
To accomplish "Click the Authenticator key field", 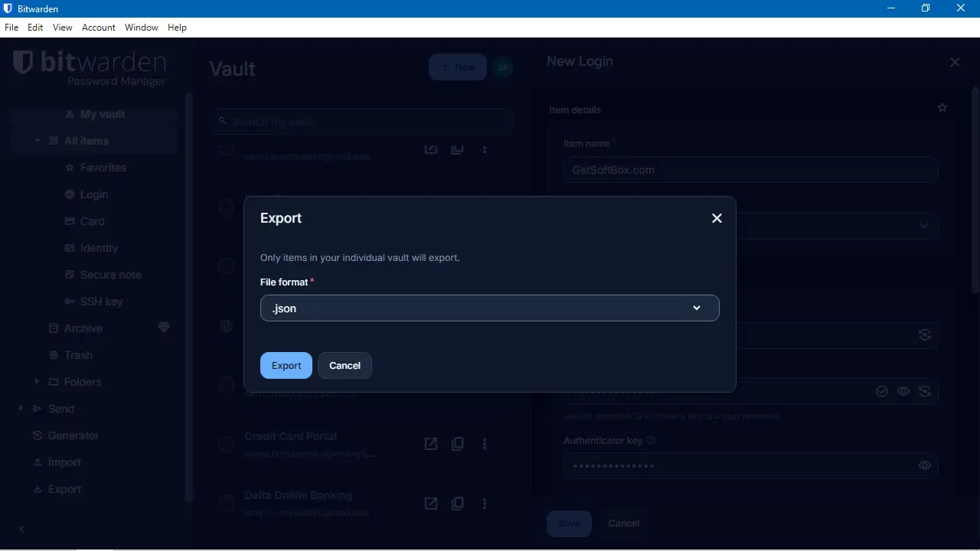I will [750, 465].
